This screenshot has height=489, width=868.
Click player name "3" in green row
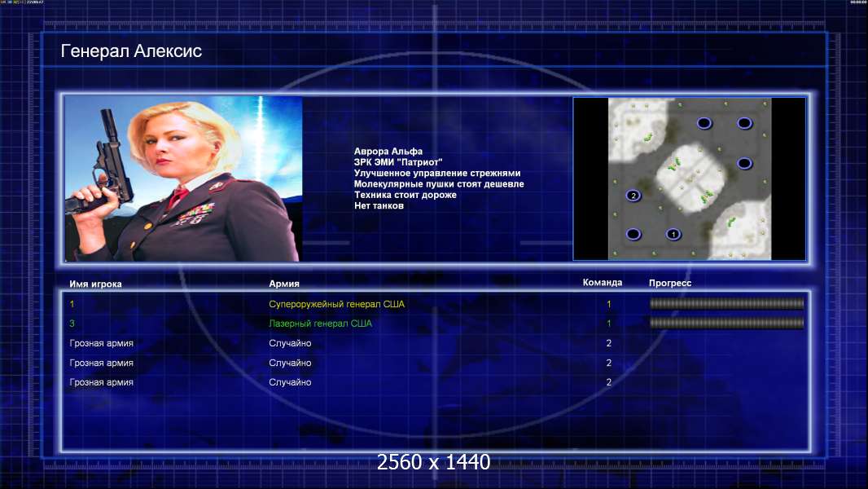(x=72, y=324)
